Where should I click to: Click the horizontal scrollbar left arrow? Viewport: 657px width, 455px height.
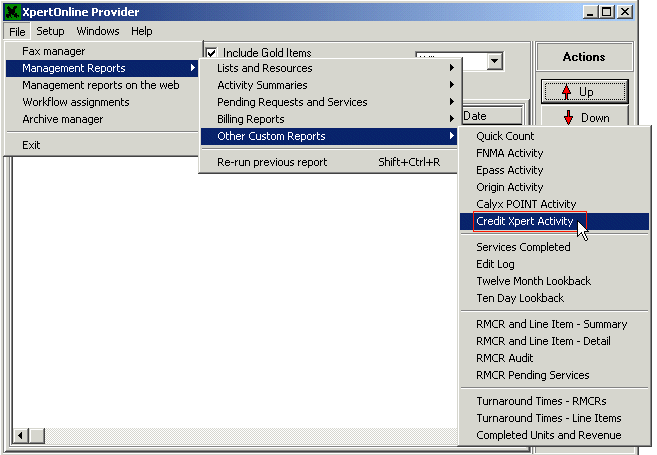tap(21, 436)
